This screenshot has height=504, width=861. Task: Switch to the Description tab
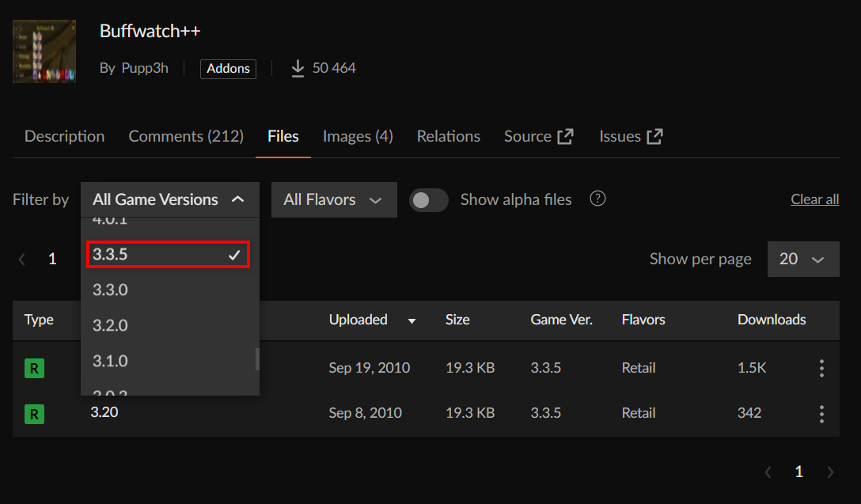(64, 136)
